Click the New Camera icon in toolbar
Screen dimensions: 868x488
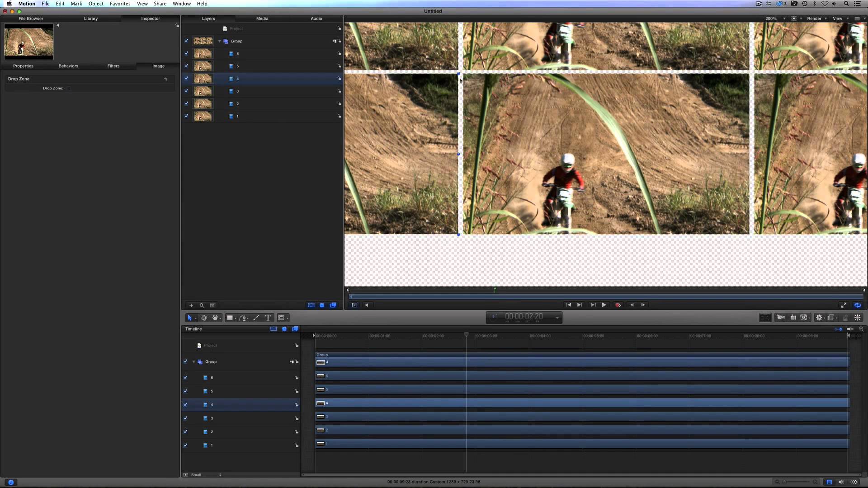(x=780, y=318)
